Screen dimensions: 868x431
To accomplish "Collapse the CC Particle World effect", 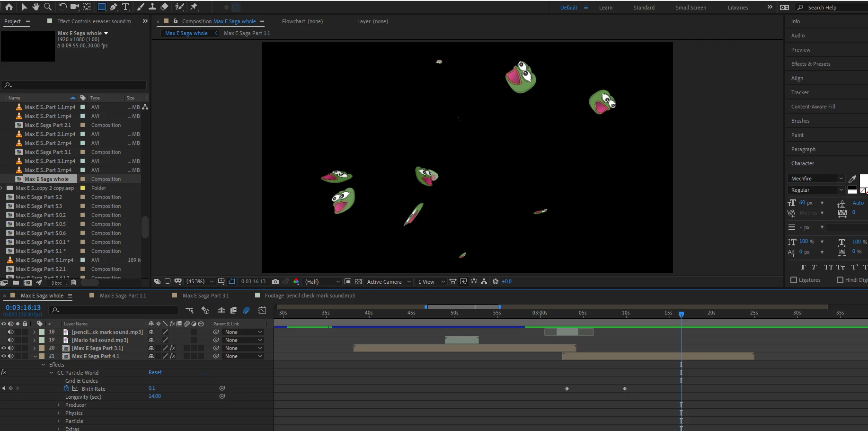I will tap(52, 373).
